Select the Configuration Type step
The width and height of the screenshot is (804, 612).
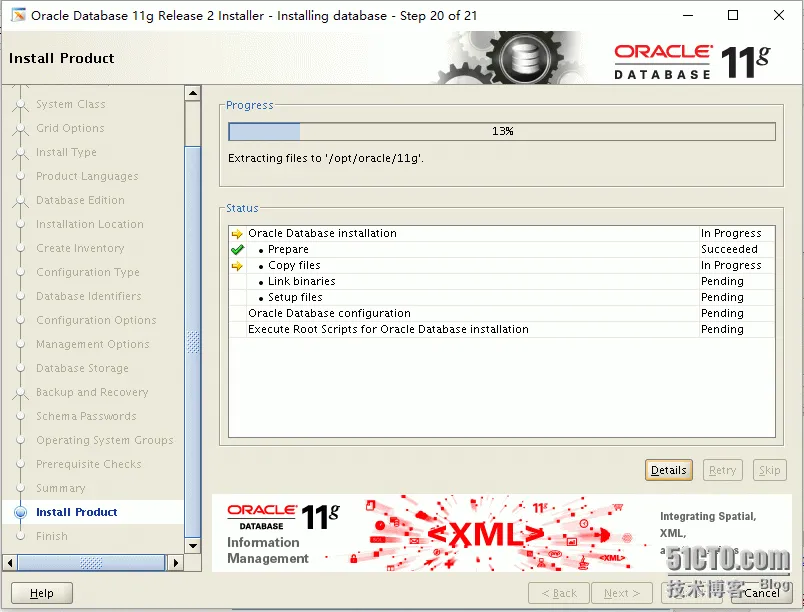point(88,272)
